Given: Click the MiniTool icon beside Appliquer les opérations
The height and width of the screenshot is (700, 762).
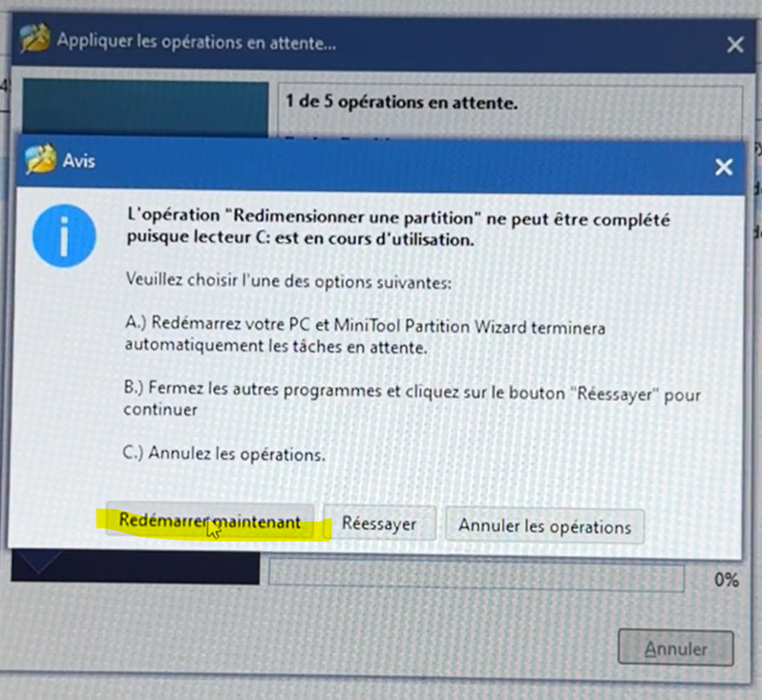Looking at the screenshot, I should [35, 37].
